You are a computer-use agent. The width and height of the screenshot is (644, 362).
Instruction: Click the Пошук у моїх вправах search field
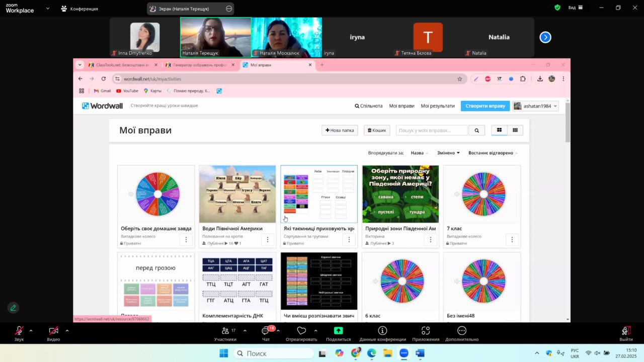[x=432, y=130]
